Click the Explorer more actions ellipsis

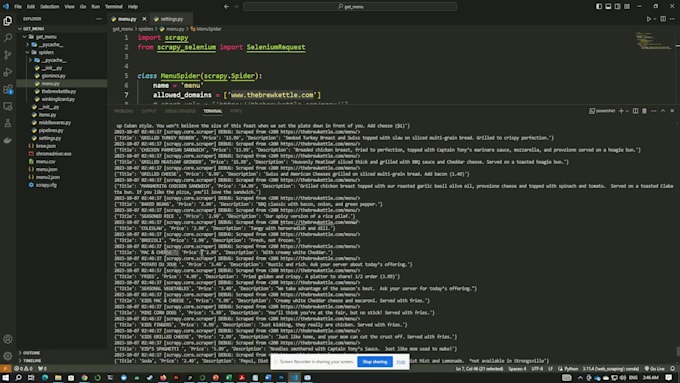click(98, 19)
